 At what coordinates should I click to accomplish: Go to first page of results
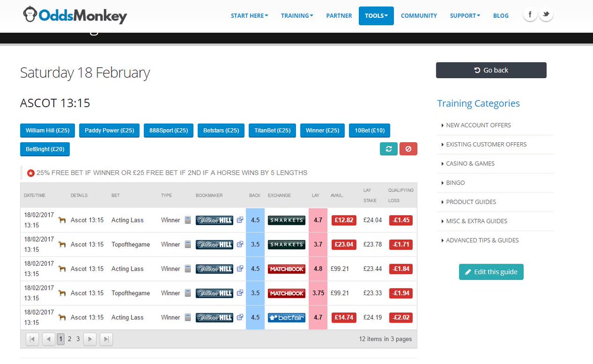click(32, 339)
